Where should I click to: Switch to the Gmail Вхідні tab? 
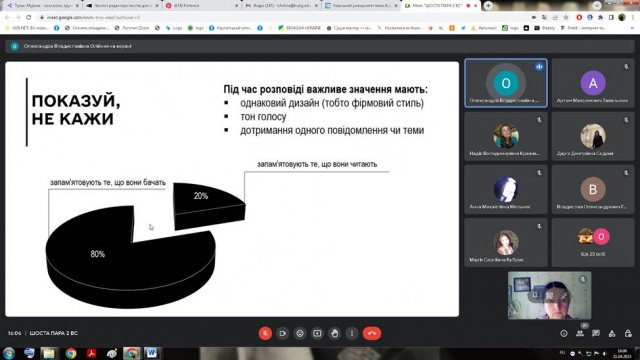click(281, 6)
